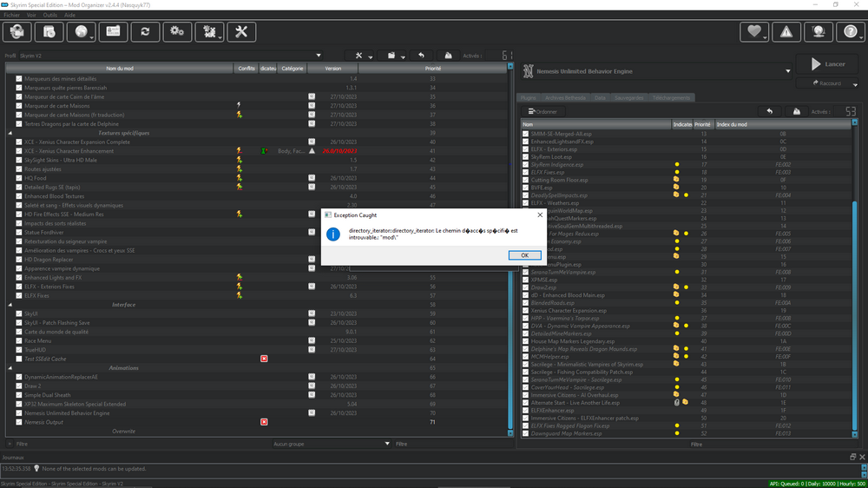Viewport: 868px width, 488px height.
Task: Click the warning triangle notifications icon
Action: [x=786, y=32]
